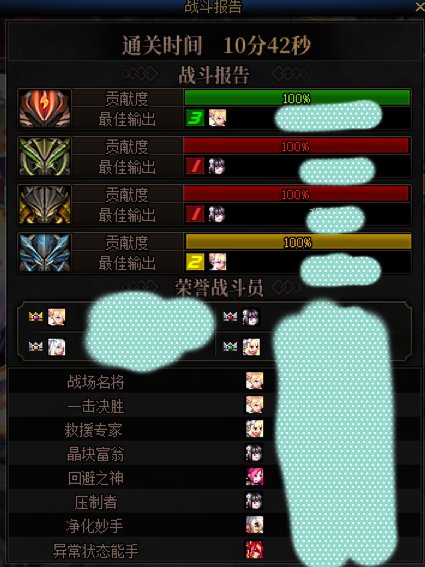
Task: Click the green 100% contribution bar
Action: pos(297,98)
